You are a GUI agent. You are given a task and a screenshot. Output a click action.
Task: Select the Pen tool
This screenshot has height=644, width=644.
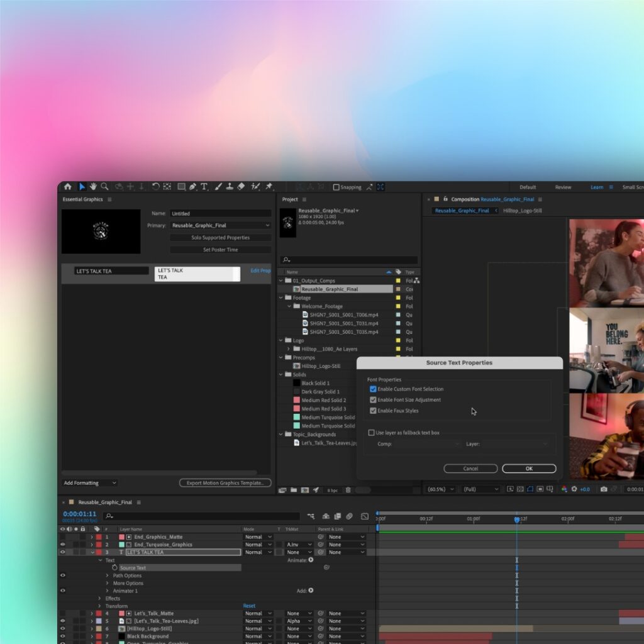point(192,187)
